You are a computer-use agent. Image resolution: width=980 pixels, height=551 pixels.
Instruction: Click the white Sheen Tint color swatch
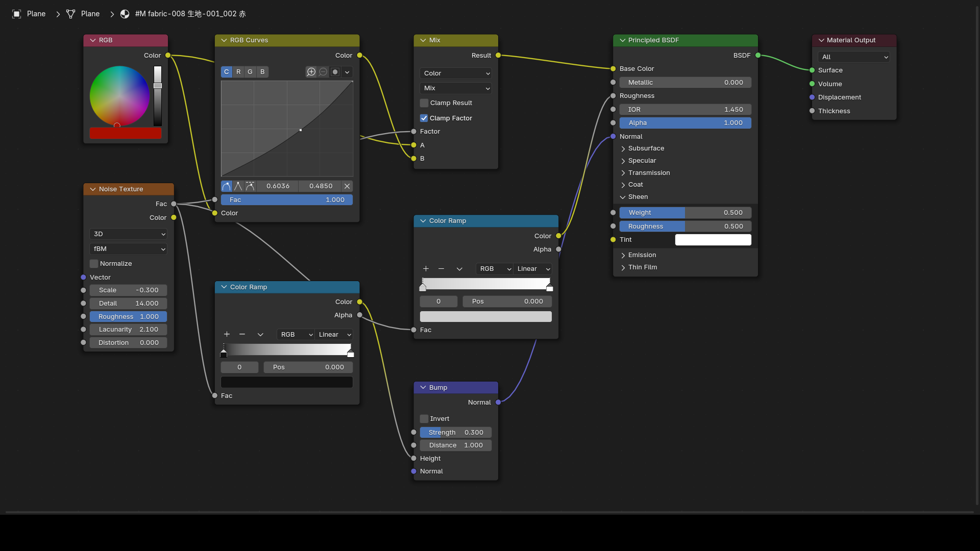pyautogui.click(x=713, y=240)
